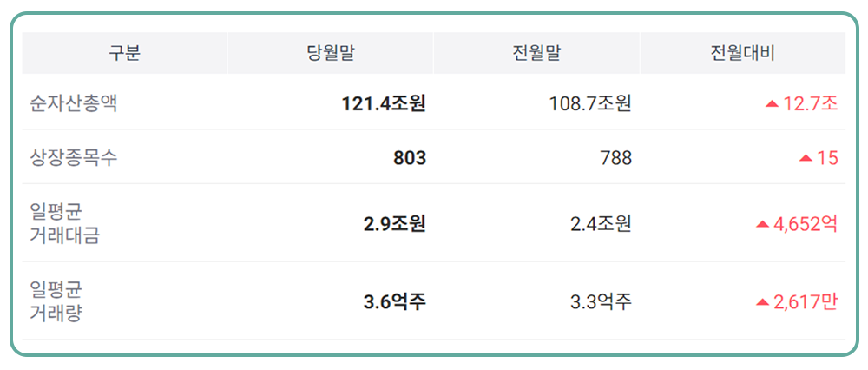
Task: Click the 상장종목수 row label
Action: point(73,158)
